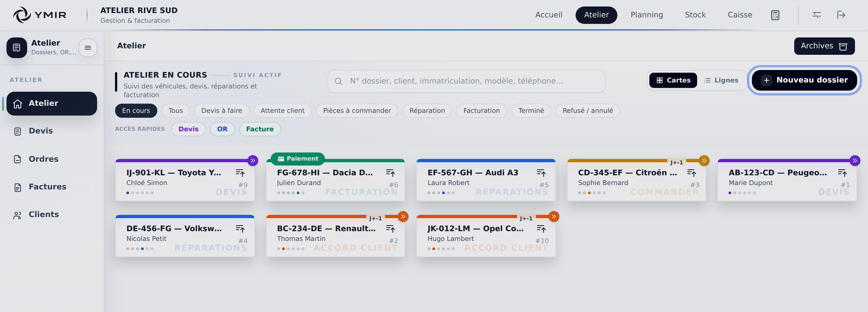Open the Archives button

pyautogui.click(x=824, y=46)
